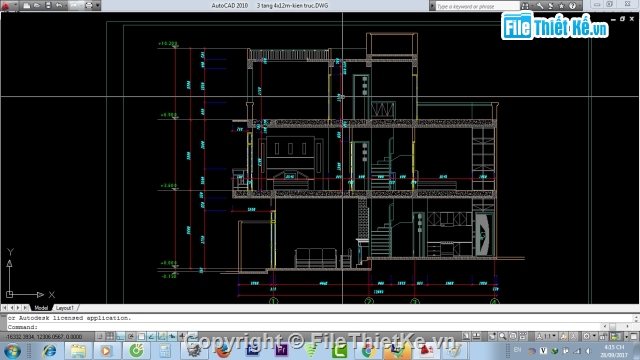Viewport: 640px width, 360px height.
Task: Toggle Dynamic Input in the status bar
Action: pos(172,337)
